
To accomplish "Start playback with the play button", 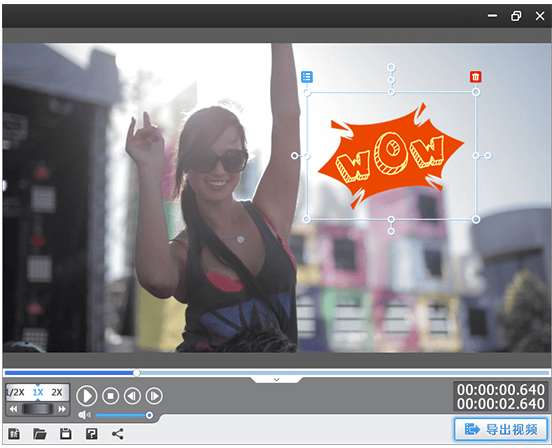I will click(87, 396).
